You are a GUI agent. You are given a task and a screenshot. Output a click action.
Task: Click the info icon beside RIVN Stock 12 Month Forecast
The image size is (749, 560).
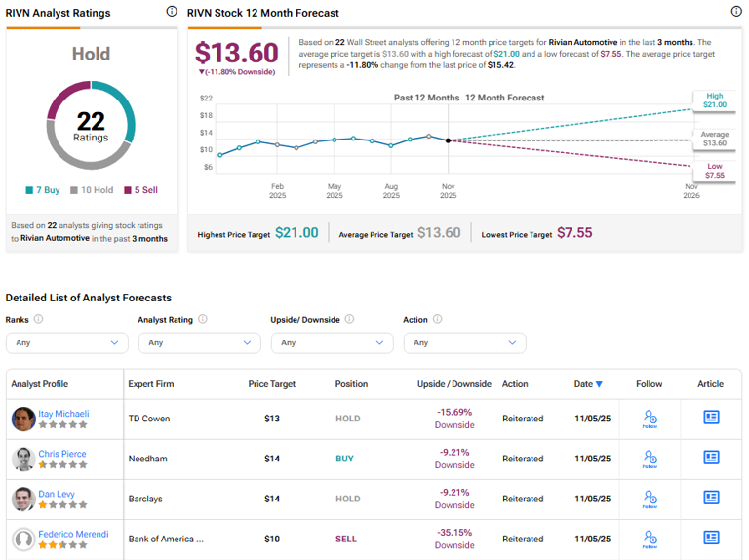tap(736, 12)
